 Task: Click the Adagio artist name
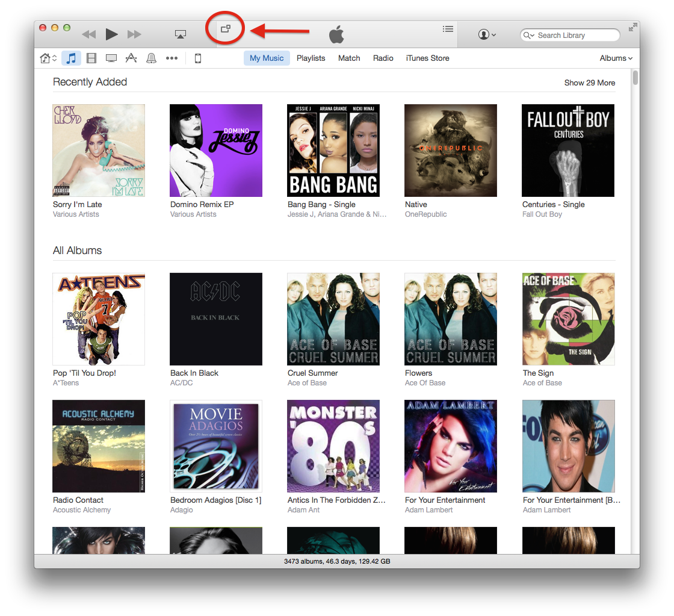[x=181, y=510]
